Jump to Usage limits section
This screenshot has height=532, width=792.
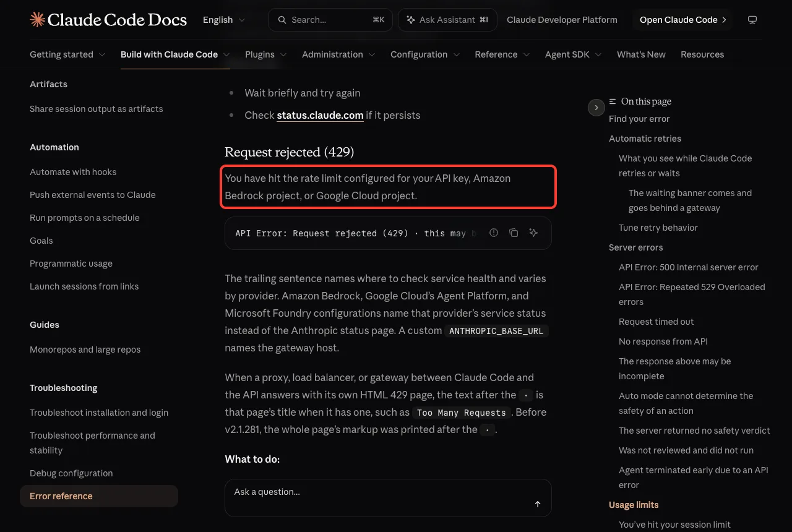[634, 505]
